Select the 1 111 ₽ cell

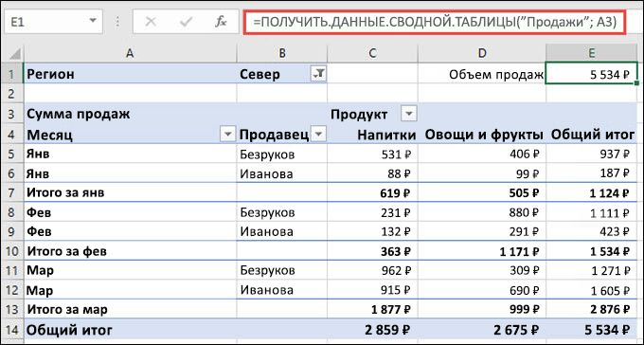pos(592,212)
